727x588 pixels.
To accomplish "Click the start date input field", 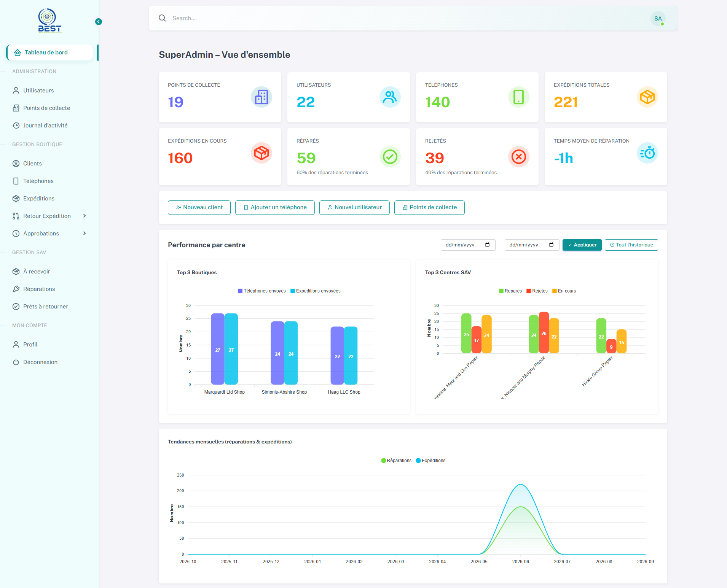I will point(468,245).
